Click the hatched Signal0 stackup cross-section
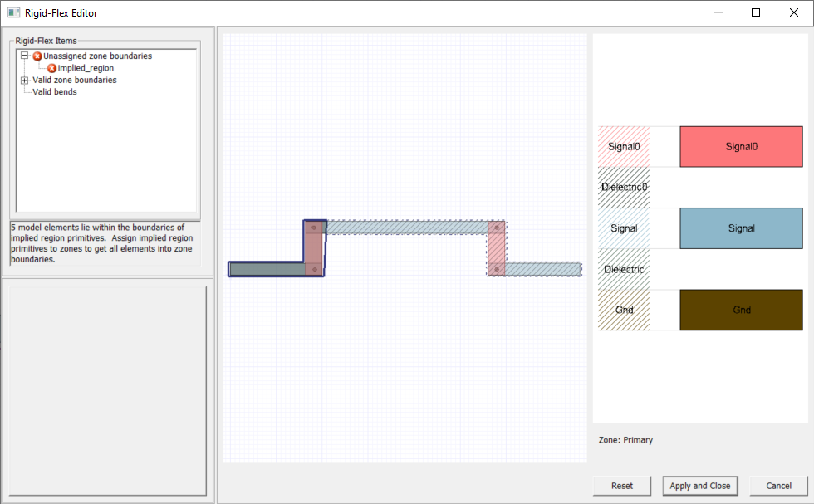 pos(623,146)
